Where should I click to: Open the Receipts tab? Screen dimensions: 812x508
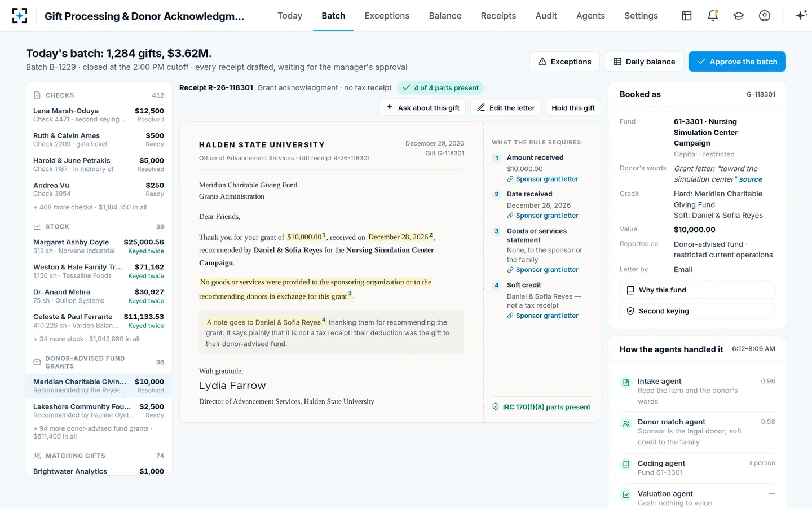pyautogui.click(x=498, y=16)
